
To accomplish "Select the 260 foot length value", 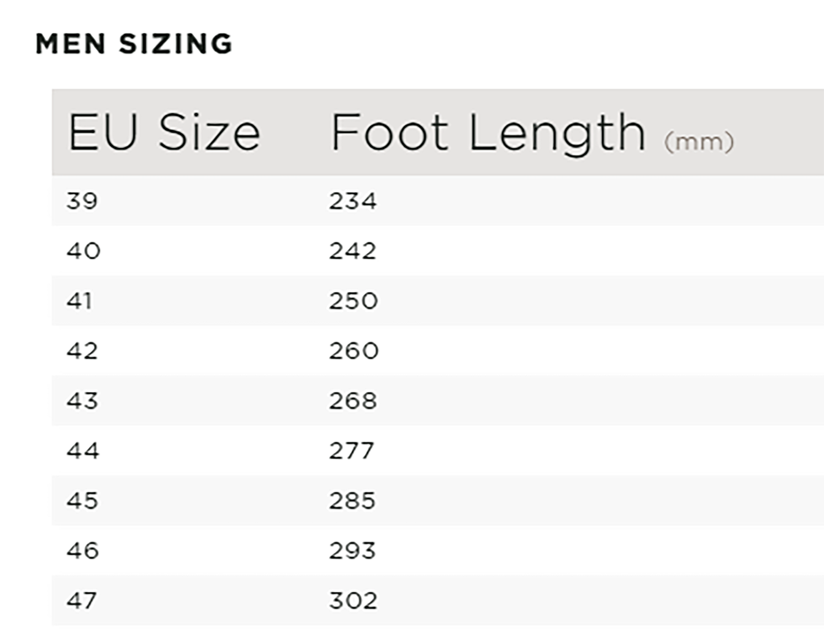I will coord(354,351).
